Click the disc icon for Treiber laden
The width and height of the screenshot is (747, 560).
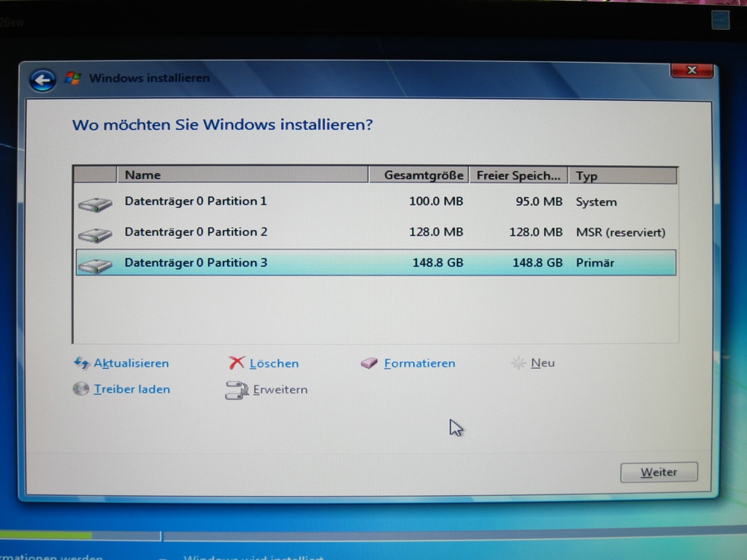coord(81,389)
